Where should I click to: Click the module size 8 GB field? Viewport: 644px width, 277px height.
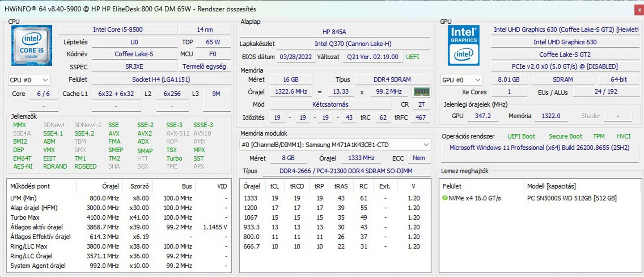coord(288,158)
